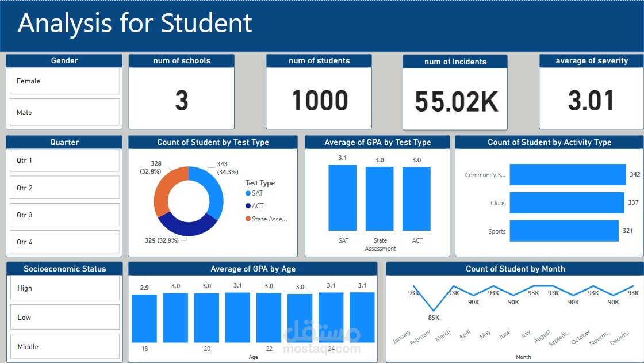Click the age 22 GPA bar

(x=269, y=318)
